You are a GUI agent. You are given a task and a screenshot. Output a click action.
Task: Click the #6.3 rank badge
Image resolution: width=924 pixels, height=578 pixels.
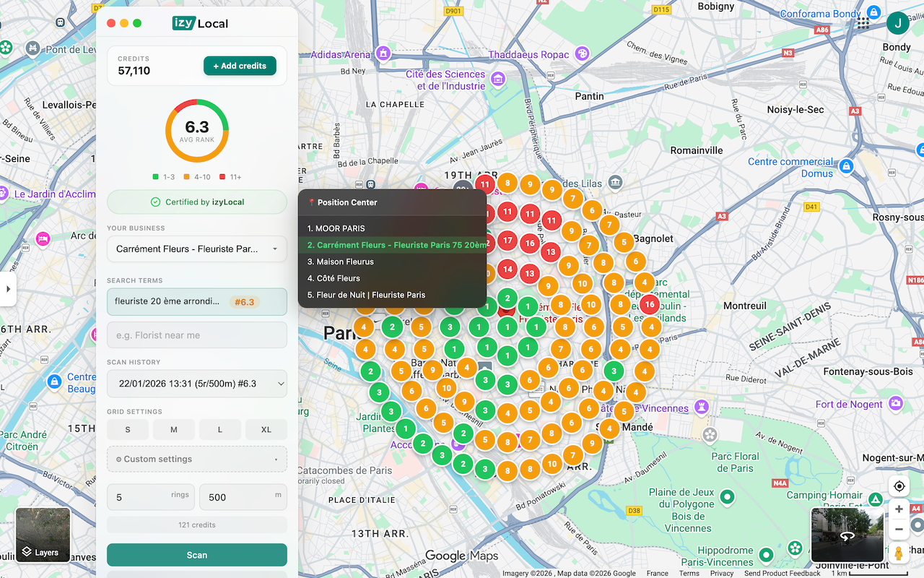coord(245,302)
